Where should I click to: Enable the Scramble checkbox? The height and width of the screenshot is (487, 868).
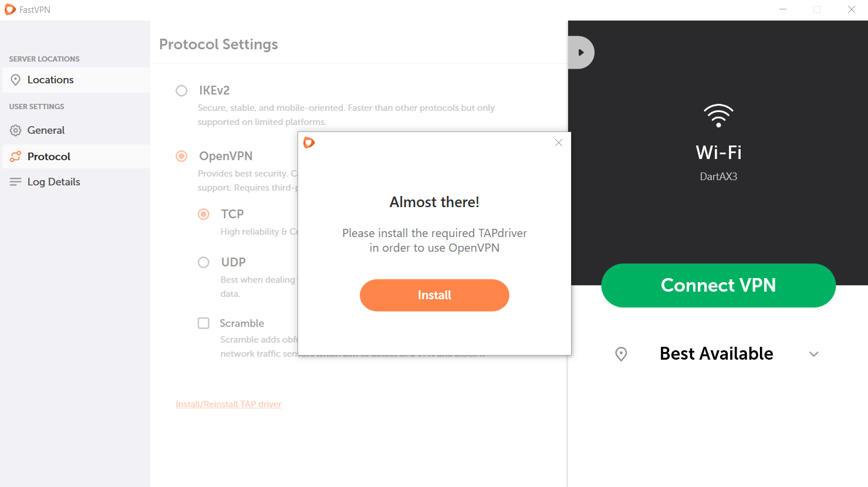[x=204, y=323]
